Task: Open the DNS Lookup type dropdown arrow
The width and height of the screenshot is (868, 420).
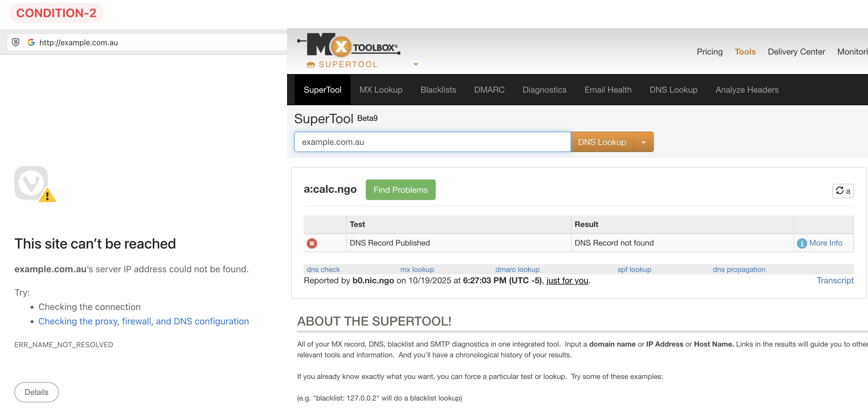Action: click(643, 142)
